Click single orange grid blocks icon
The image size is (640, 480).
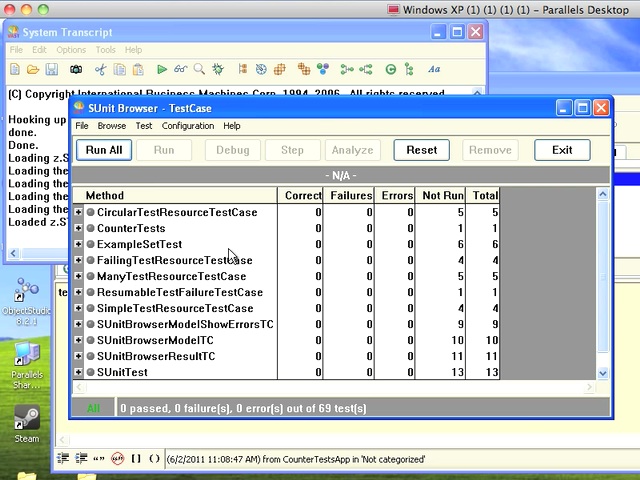280,69
